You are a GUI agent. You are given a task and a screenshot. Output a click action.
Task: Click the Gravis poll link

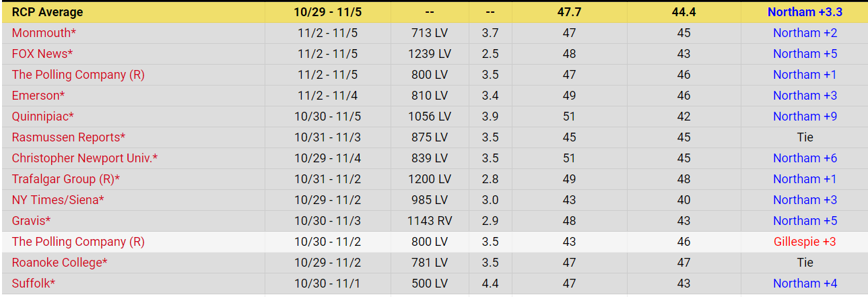(31, 221)
